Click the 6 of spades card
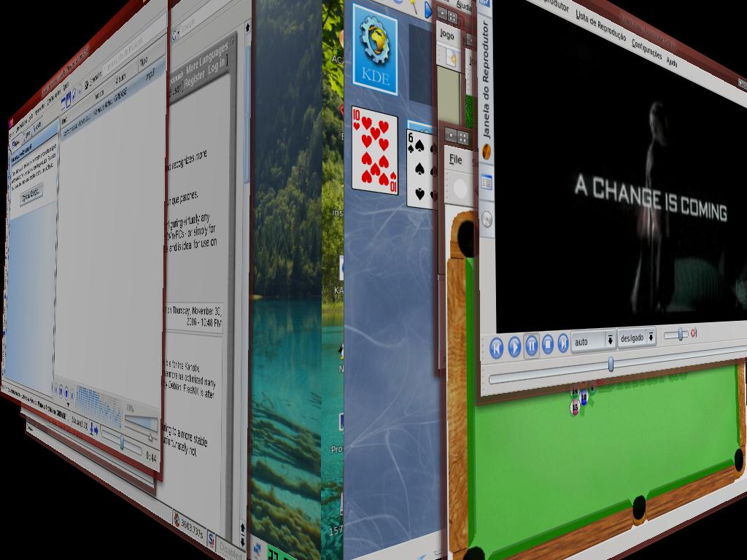This screenshot has width=747, height=560. (421, 169)
